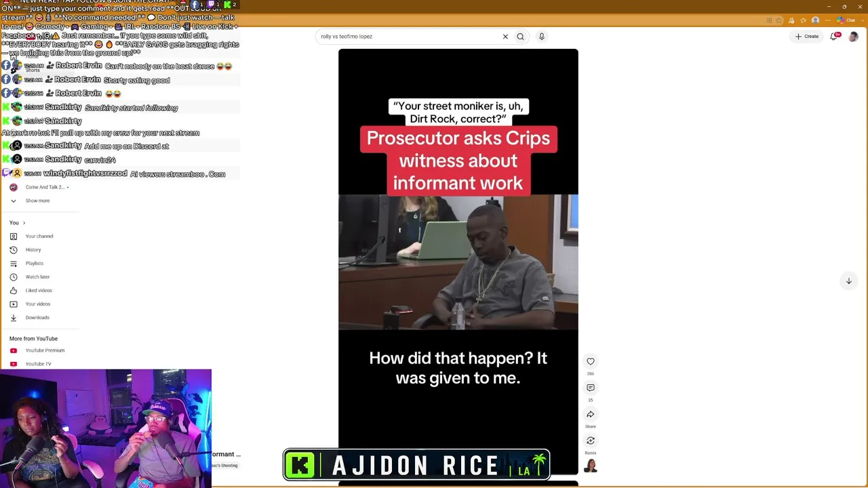Screen dimensions: 868x488
Task: Click the Downloads arrow icon
Action: click(14, 318)
